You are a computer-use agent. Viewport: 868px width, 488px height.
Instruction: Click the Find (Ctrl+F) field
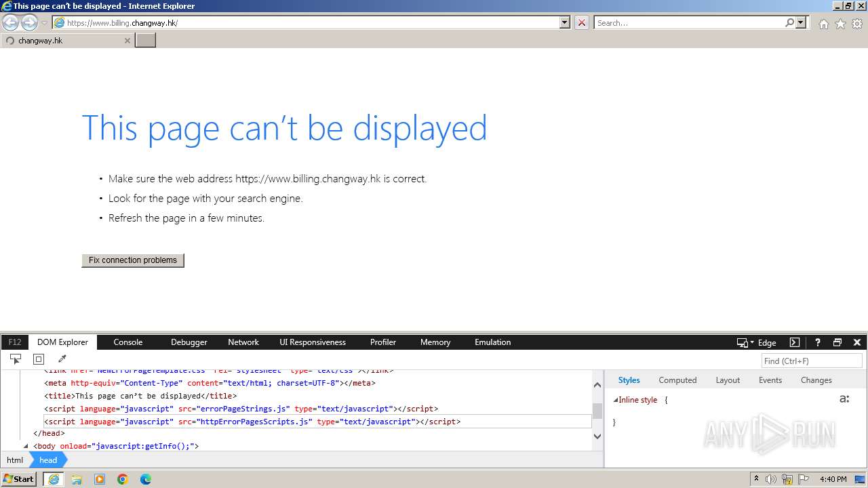point(812,361)
